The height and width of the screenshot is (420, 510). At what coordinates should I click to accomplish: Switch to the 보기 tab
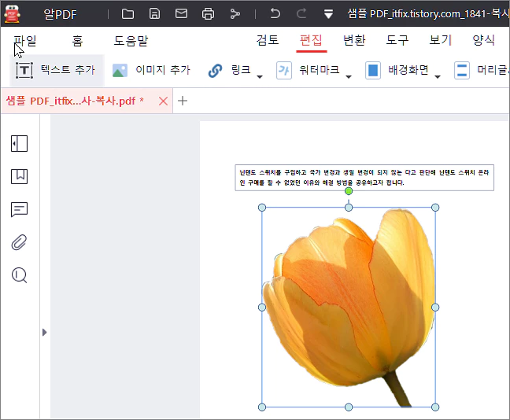pos(441,40)
